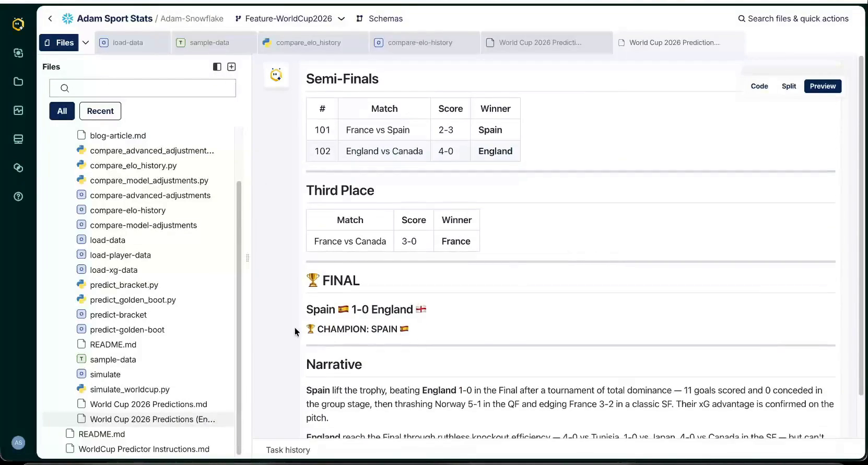Open the folder icon in the left sidebar
The image size is (868, 465).
(x=18, y=82)
